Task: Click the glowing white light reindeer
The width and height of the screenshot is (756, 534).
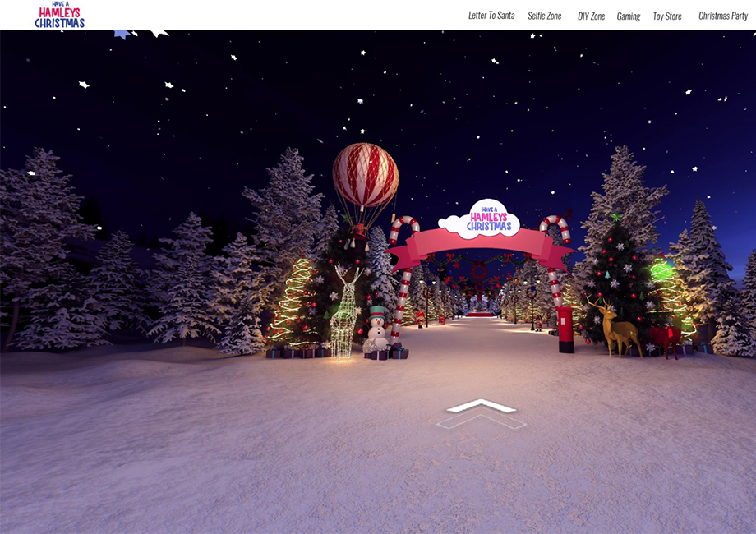Action: pyautogui.click(x=344, y=312)
